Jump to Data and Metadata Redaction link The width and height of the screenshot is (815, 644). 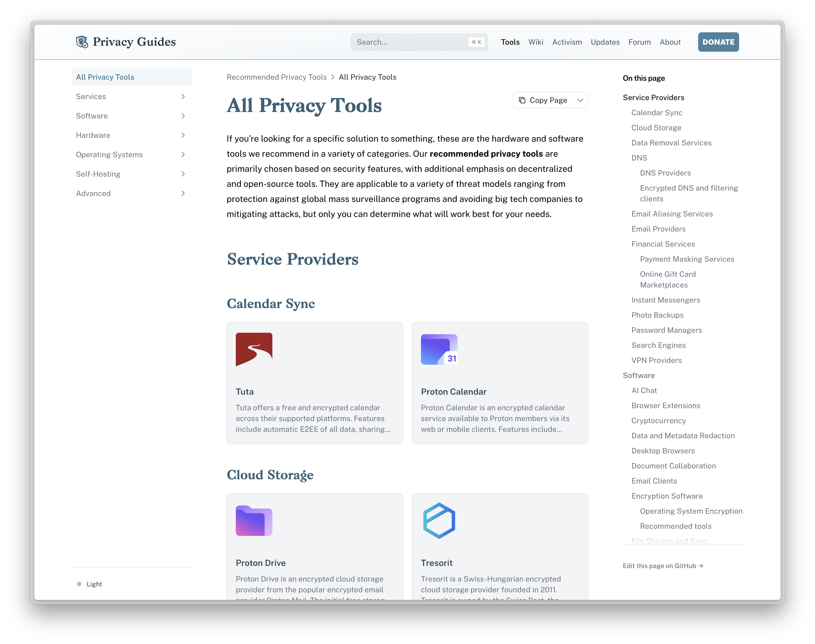coord(683,436)
